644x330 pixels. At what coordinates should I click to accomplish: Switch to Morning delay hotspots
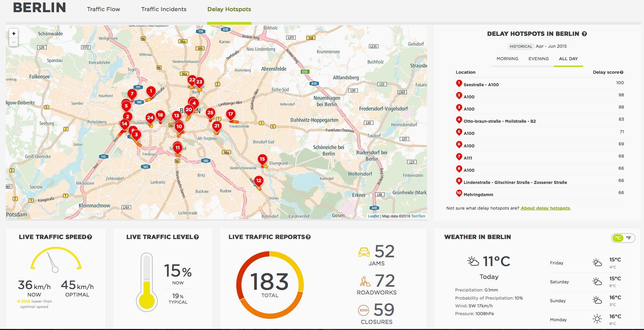507,59
